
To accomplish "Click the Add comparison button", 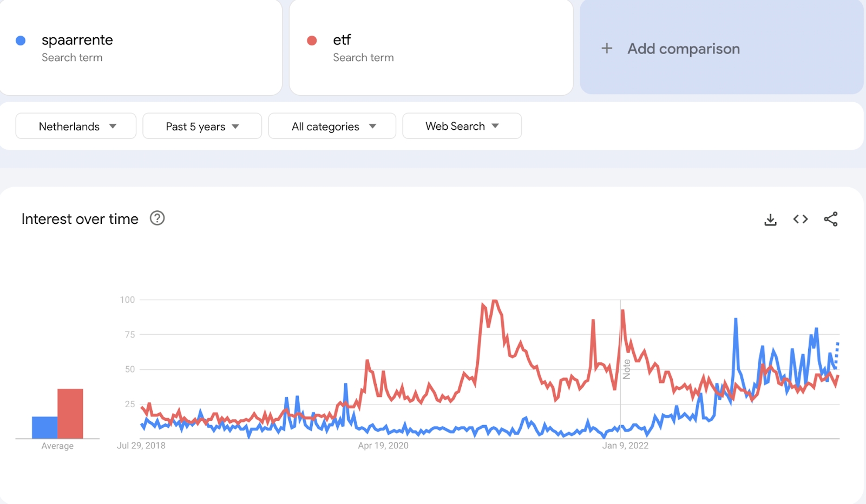I will pyautogui.click(x=683, y=49).
